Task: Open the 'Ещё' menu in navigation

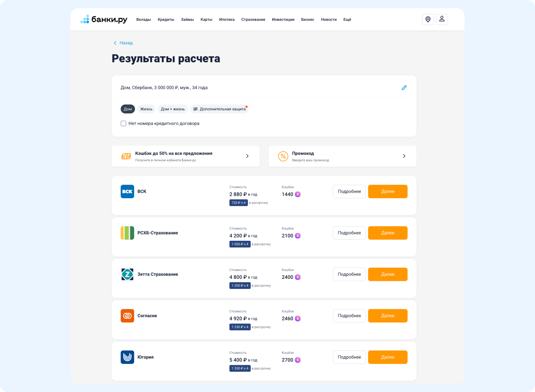Action: tap(347, 20)
